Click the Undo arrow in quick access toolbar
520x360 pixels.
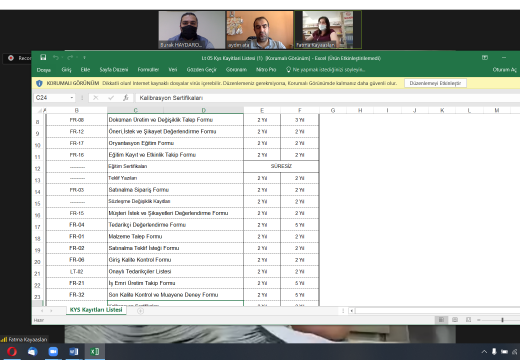tap(56, 58)
